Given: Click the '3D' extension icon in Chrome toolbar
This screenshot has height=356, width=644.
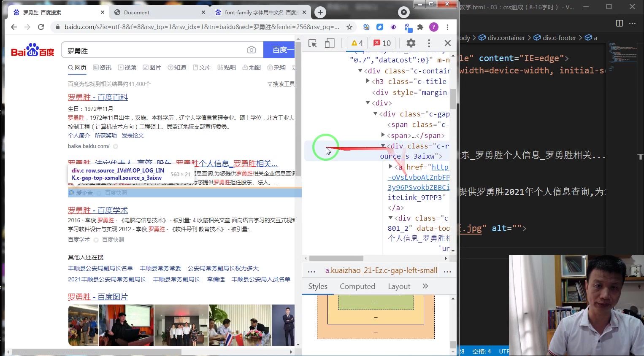Looking at the screenshot, I should click(393, 27).
